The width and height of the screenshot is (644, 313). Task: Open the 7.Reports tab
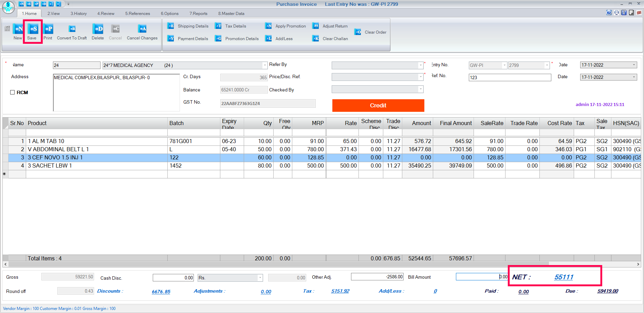point(198,14)
